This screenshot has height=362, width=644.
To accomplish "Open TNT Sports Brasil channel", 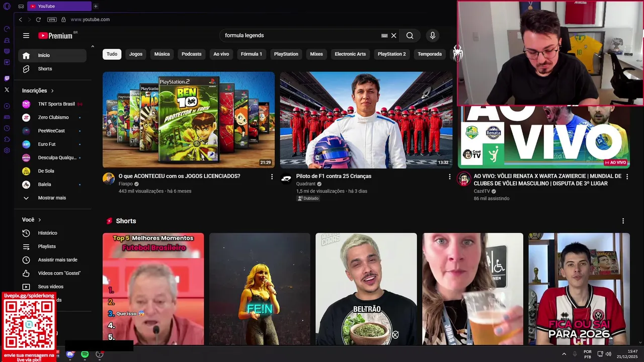I will coord(52,104).
